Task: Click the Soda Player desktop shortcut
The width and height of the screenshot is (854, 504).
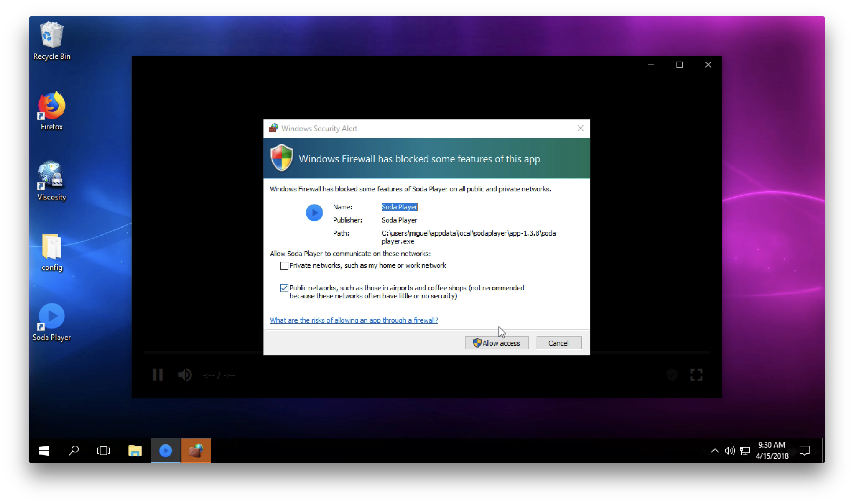Action: (x=52, y=322)
